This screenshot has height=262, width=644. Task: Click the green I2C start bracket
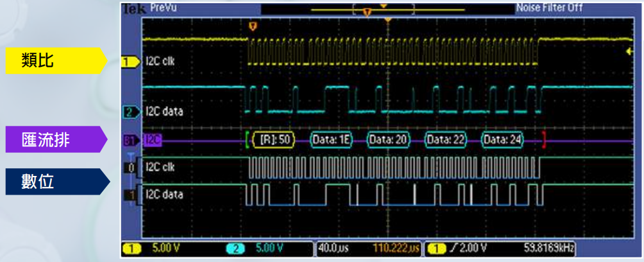tap(248, 139)
